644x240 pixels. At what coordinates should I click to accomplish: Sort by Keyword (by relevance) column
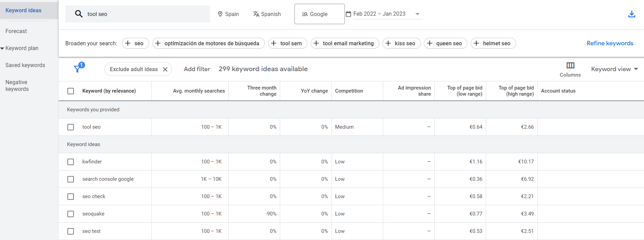(x=109, y=91)
